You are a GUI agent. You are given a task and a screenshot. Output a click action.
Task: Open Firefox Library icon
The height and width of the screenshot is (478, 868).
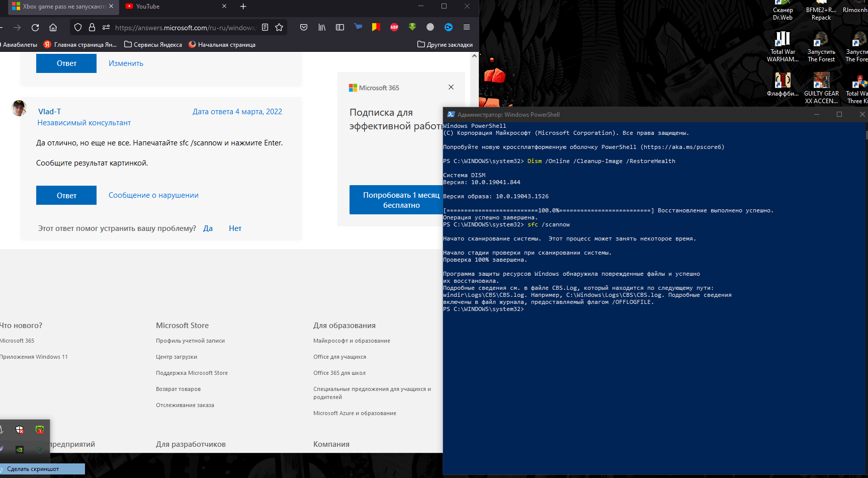tap(322, 27)
